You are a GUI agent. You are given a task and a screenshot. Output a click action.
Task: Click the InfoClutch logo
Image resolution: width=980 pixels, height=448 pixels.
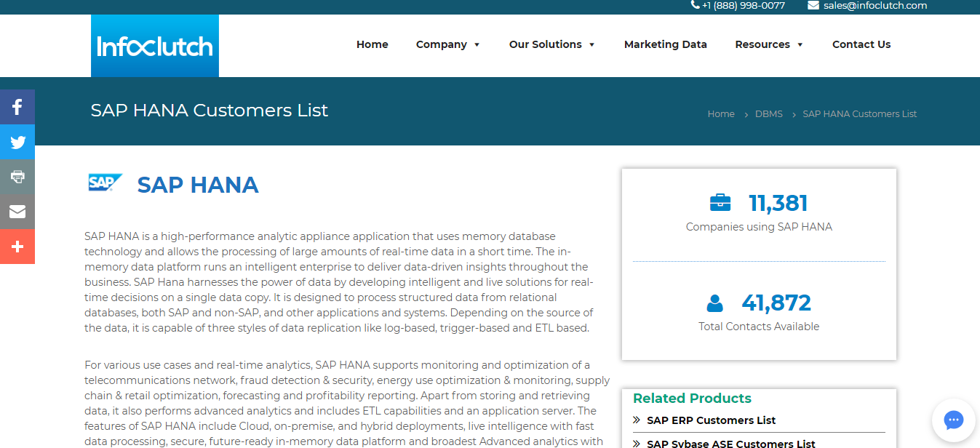coord(155,46)
